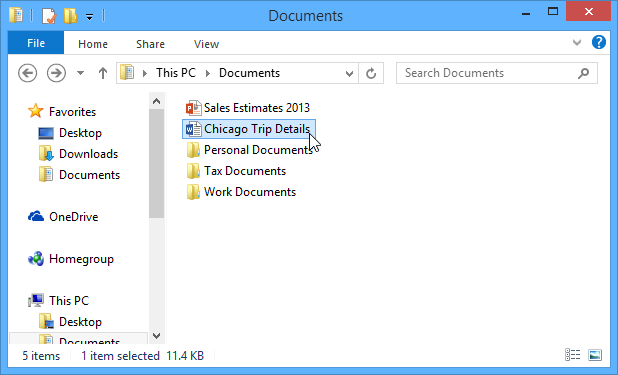Click the Desktop monitor icon under Favorites
618x375 pixels.
pyautogui.click(x=46, y=133)
